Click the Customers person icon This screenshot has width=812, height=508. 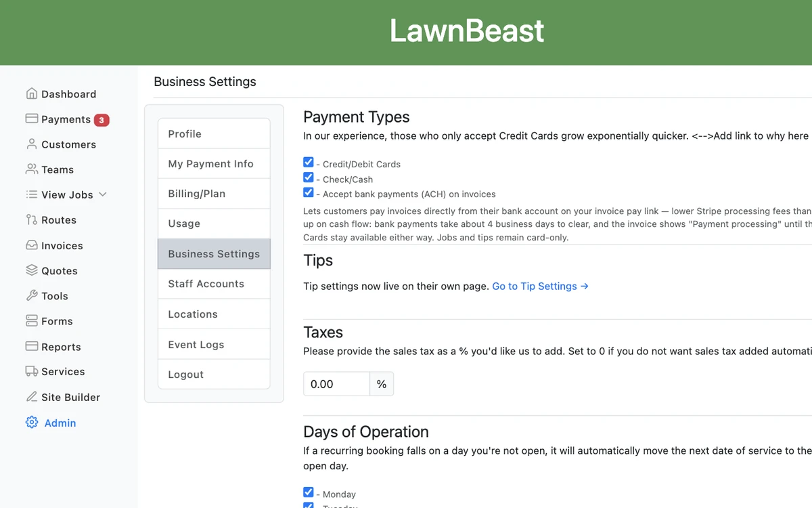pos(31,144)
